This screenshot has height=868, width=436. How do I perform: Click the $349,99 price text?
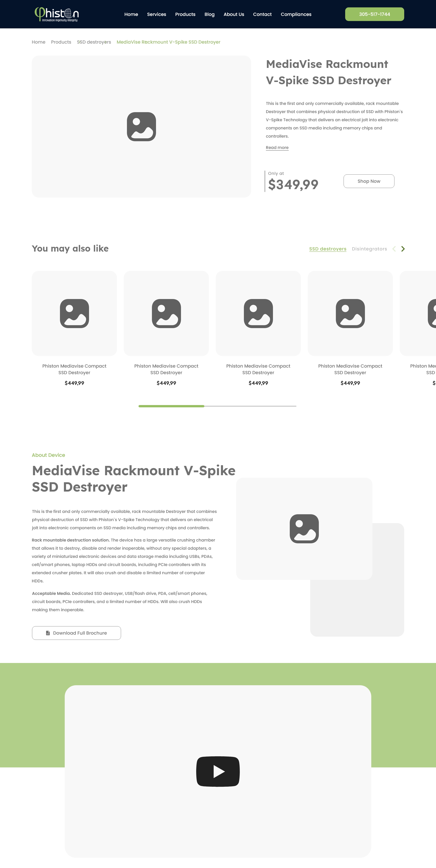[x=293, y=185]
